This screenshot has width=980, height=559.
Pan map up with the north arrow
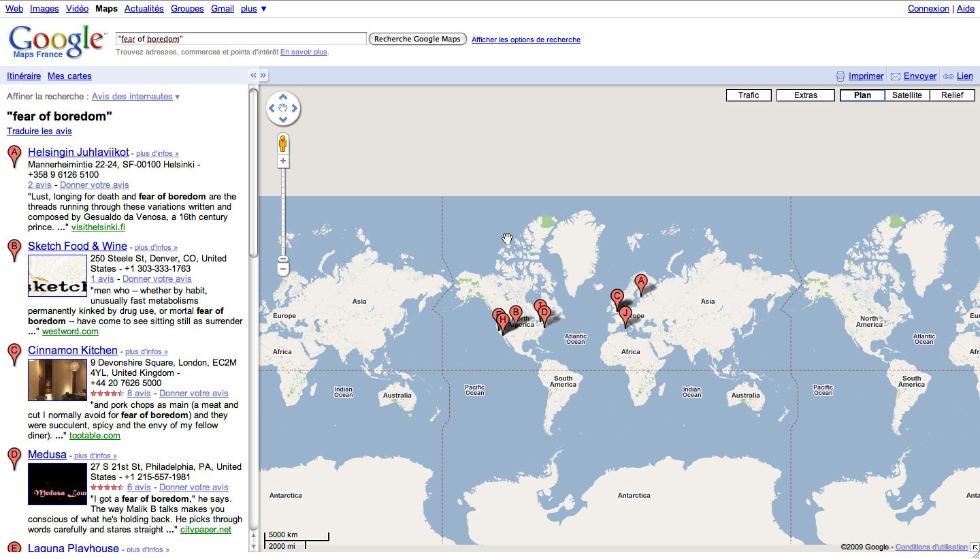click(283, 97)
